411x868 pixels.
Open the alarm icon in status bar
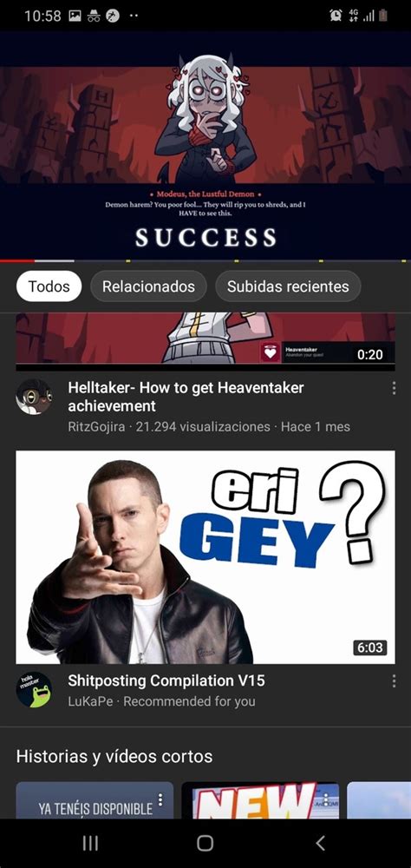(x=336, y=16)
